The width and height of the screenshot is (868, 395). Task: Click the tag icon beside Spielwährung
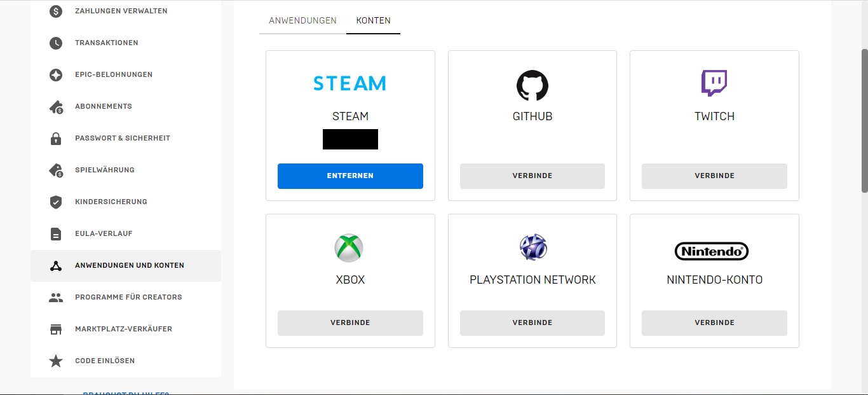pyautogui.click(x=56, y=170)
